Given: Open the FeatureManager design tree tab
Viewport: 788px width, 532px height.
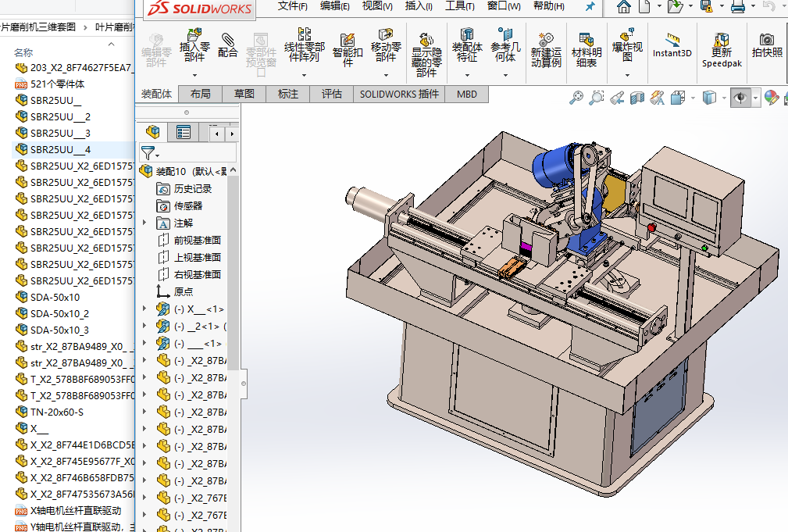Looking at the screenshot, I should click(x=153, y=132).
